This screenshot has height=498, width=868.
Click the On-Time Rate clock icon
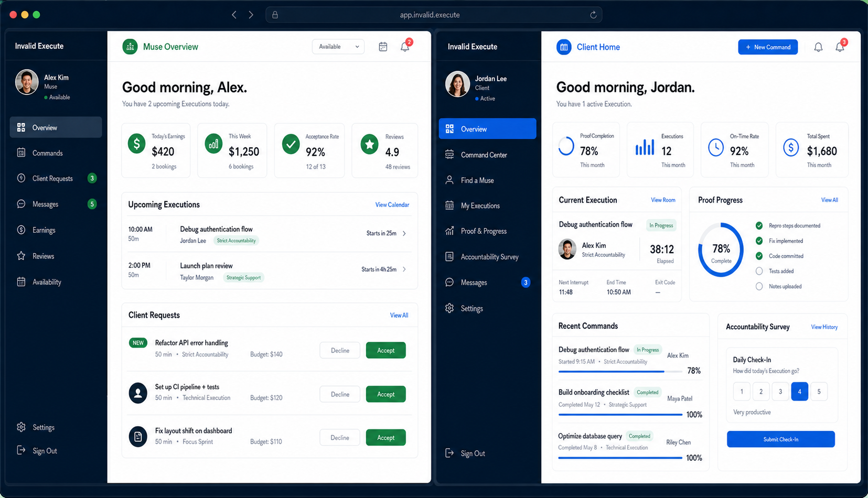tap(715, 147)
